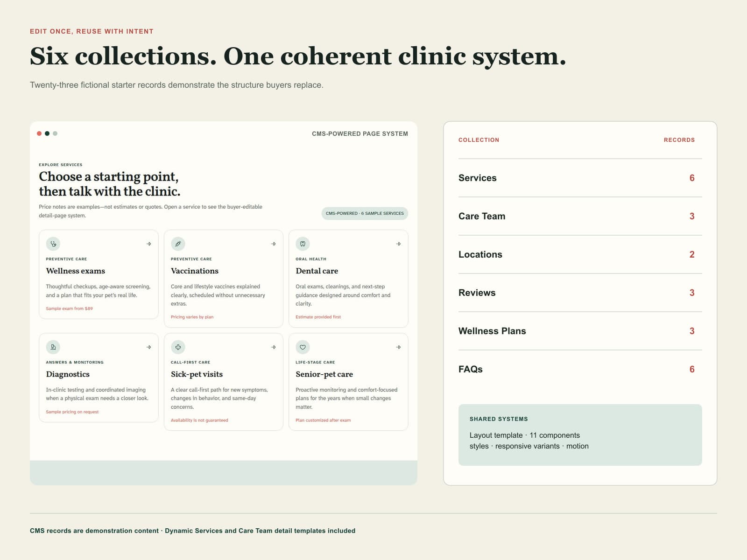Click the LIFE-STAGE CARE category label
The height and width of the screenshot is (560, 747).
click(315, 362)
